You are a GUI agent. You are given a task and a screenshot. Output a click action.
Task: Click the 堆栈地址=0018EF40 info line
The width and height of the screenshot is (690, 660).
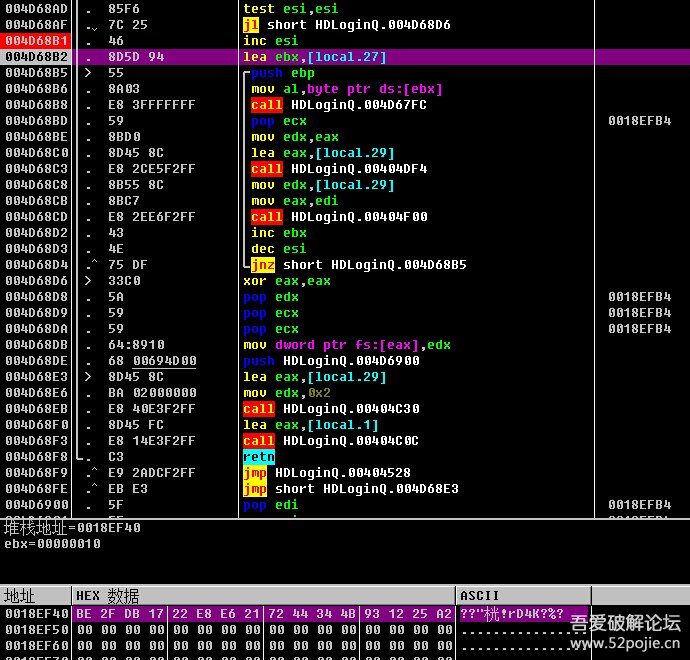[72, 528]
